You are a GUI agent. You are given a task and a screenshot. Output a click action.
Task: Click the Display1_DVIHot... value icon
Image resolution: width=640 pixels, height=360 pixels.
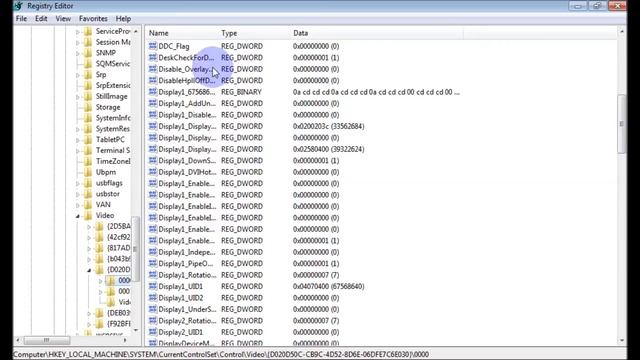tap(153, 172)
